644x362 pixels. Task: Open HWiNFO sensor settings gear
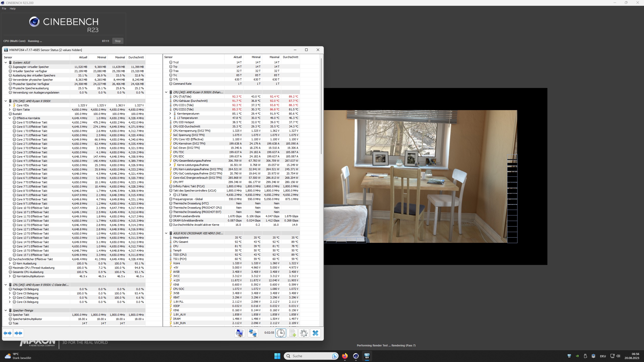tap(304, 333)
